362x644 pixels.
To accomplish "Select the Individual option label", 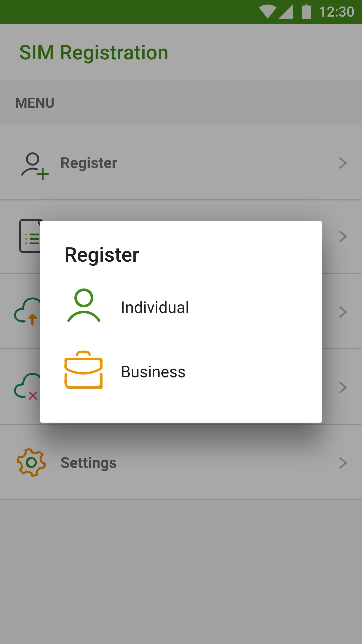I will tap(155, 307).
